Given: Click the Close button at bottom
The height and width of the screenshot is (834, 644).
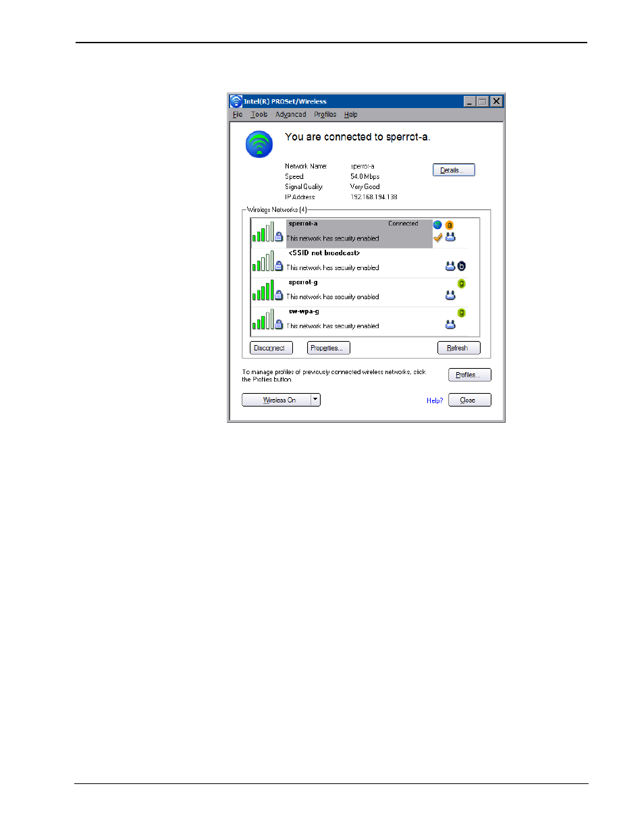Looking at the screenshot, I should click(470, 400).
